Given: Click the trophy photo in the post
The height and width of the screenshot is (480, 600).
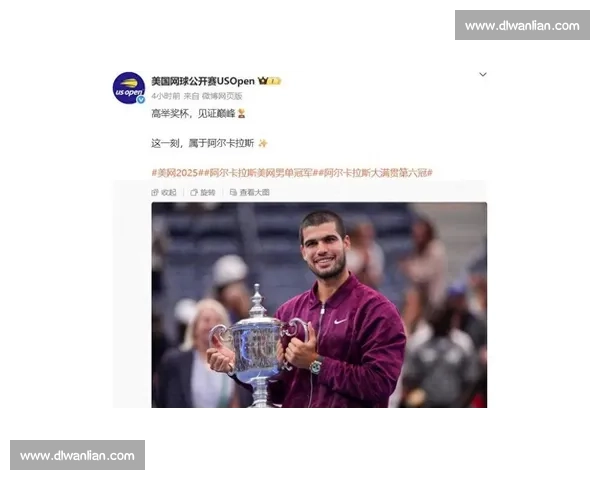Looking at the screenshot, I should click(x=319, y=305).
